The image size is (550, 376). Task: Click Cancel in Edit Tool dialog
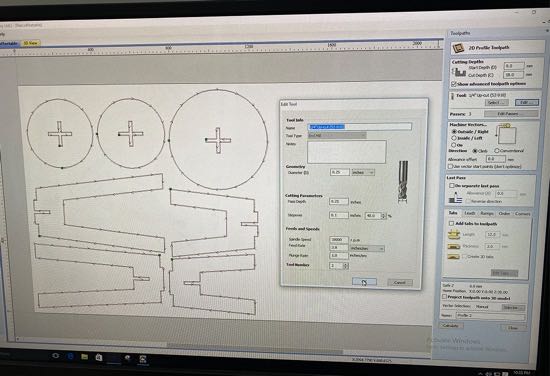tap(400, 282)
